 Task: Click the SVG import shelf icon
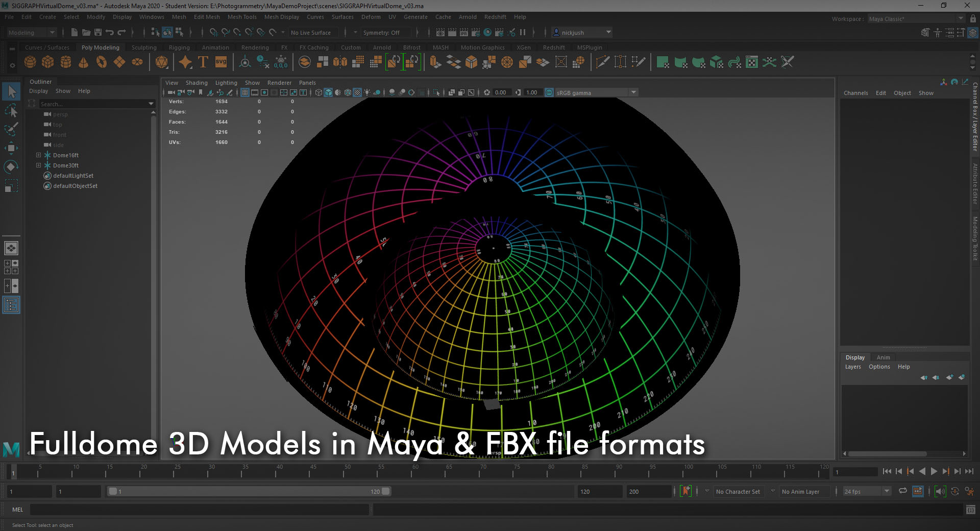pos(220,62)
